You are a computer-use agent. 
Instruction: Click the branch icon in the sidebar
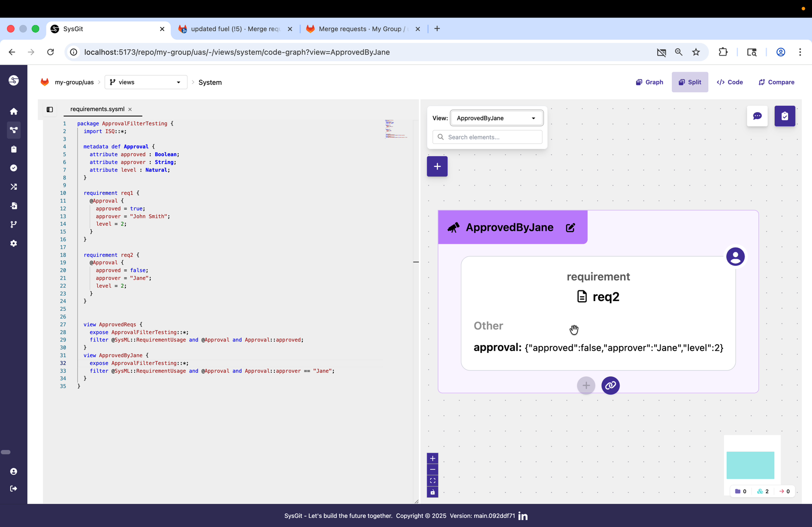click(14, 224)
